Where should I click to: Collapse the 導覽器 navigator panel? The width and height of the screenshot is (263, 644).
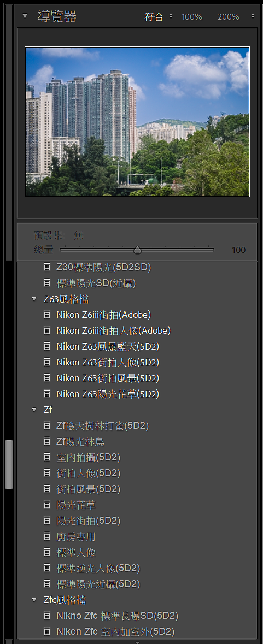tap(25, 16)
